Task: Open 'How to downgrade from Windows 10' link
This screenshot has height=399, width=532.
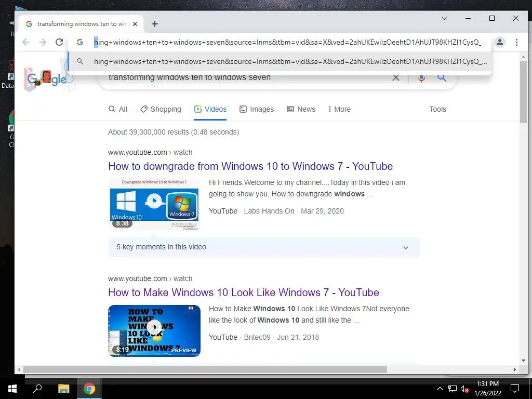Action: [x=250, y=166]
